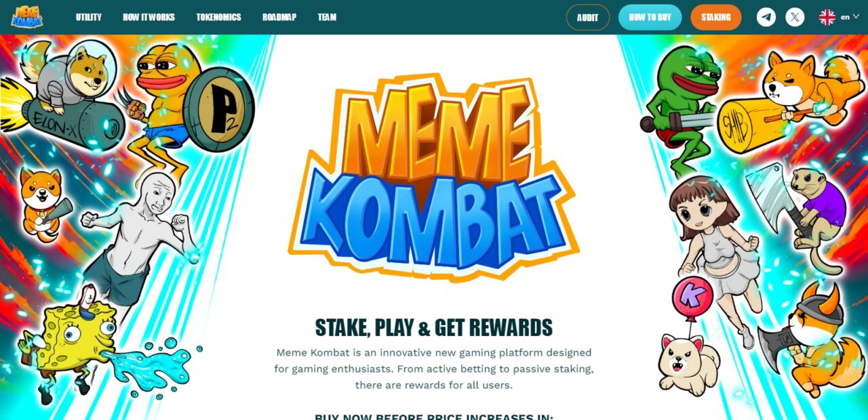Click the large Meme Kombat center logo
The height and width of the screenshot is (420, 868).
433,177
